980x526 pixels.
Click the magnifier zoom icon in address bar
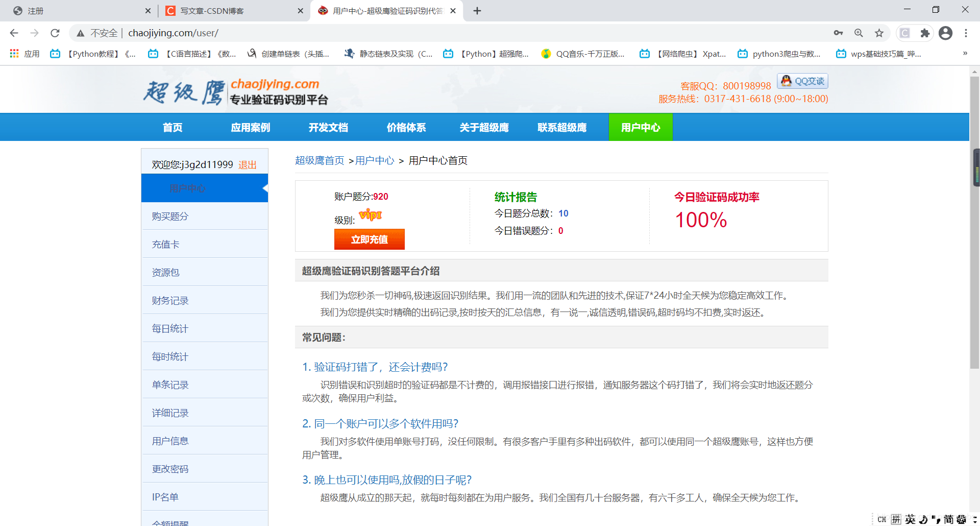click(859, 33)
